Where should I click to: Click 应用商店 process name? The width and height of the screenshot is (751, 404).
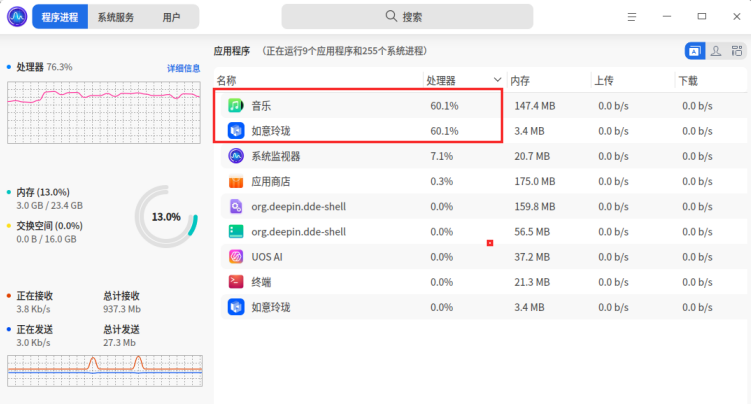pyautogui.click(x=271, y=181)
